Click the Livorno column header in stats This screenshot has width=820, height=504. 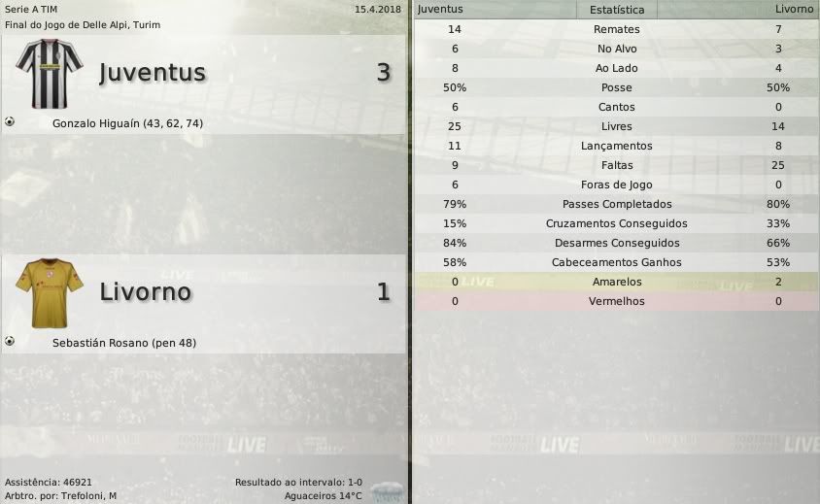pyautogui.click(x=794, y=9)
